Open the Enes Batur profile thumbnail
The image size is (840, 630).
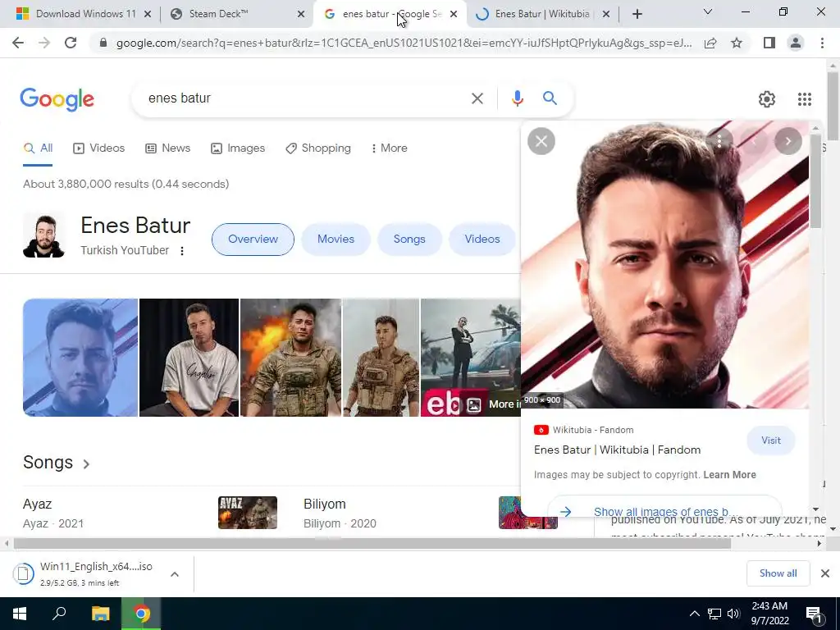point(44,235)
